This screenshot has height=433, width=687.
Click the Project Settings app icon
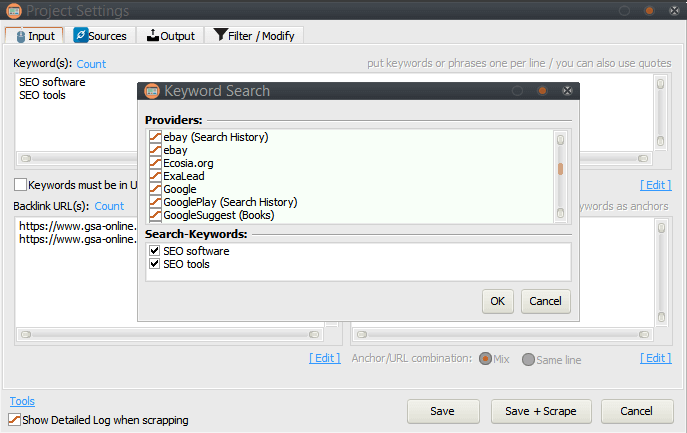[x=14, y=11]
